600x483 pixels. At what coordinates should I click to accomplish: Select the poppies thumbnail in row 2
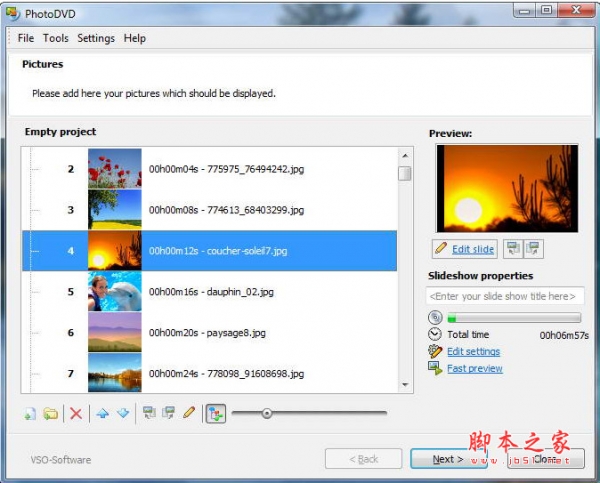(115, 169)
